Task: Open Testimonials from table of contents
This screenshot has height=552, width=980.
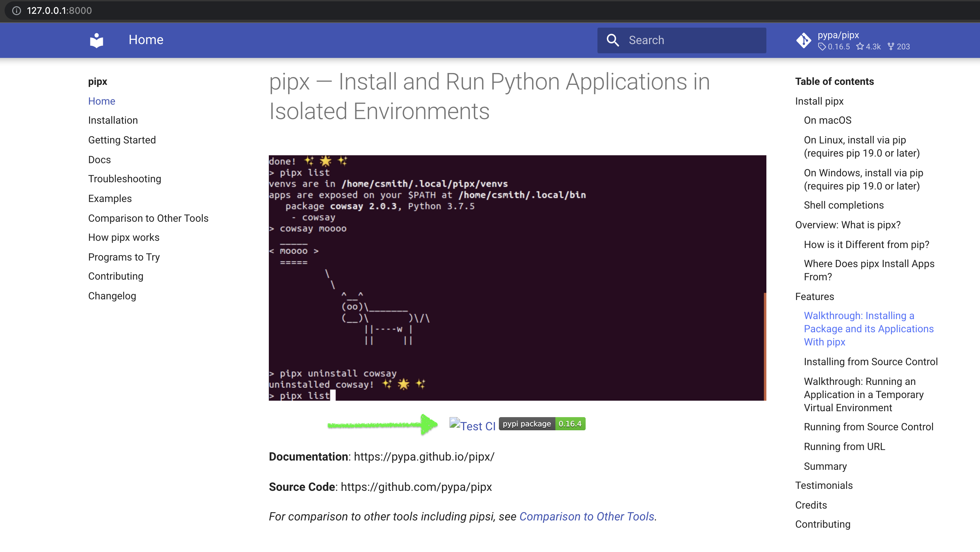Action: coord(824,485)
